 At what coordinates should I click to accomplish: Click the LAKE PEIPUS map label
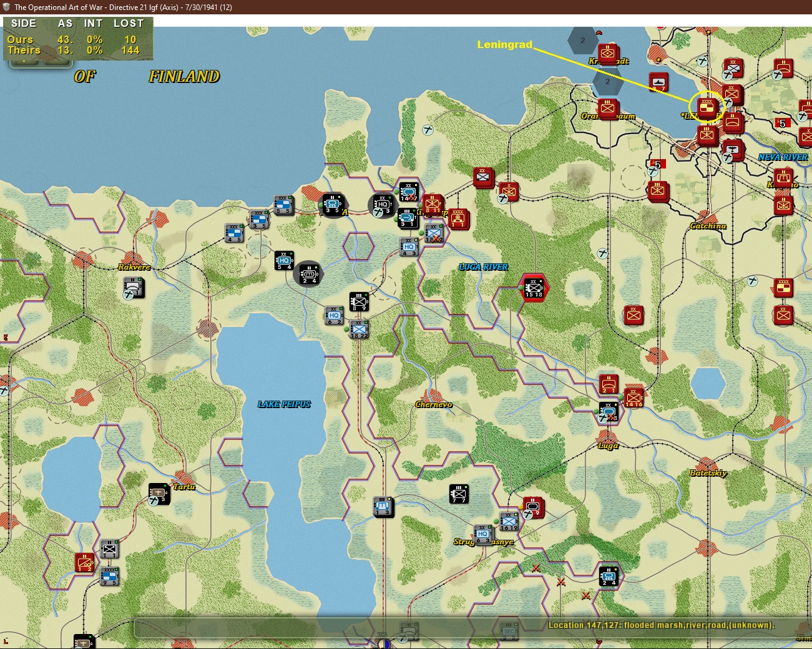point(285,404)
